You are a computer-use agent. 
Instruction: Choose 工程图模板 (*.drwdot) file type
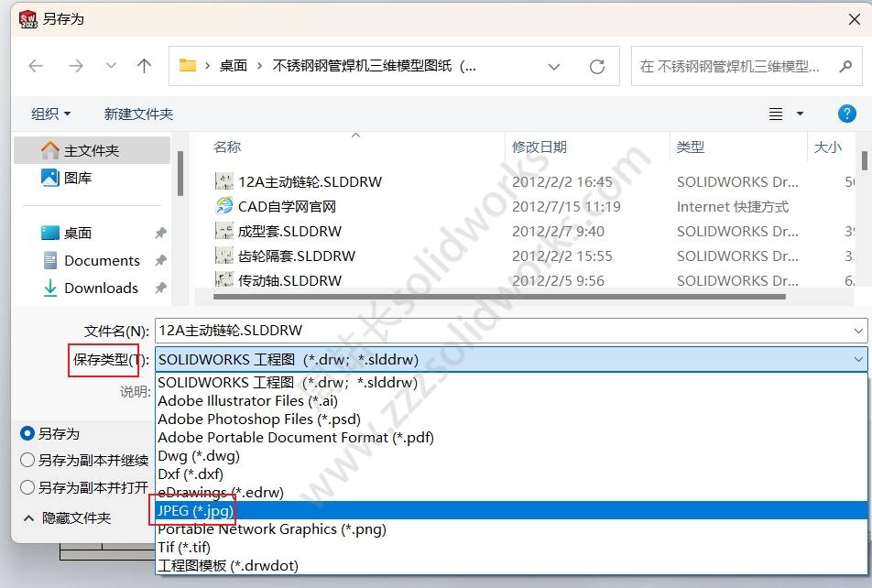coord(511,565)
